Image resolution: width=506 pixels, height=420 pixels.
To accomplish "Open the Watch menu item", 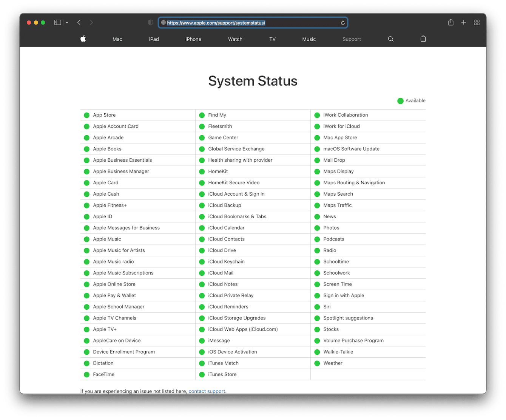I will (x=235, y=39).
